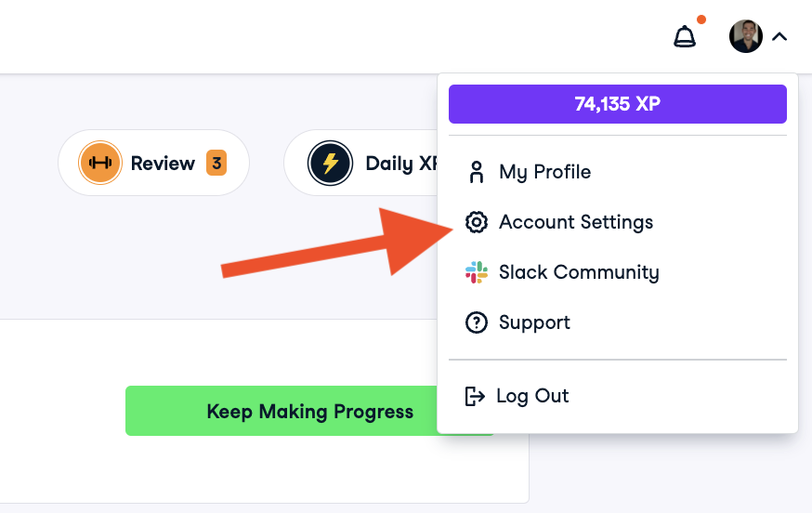This screenshot has height=513, width=812.
Task: Click the Account Settings gear icon
Action: [477, 222]
